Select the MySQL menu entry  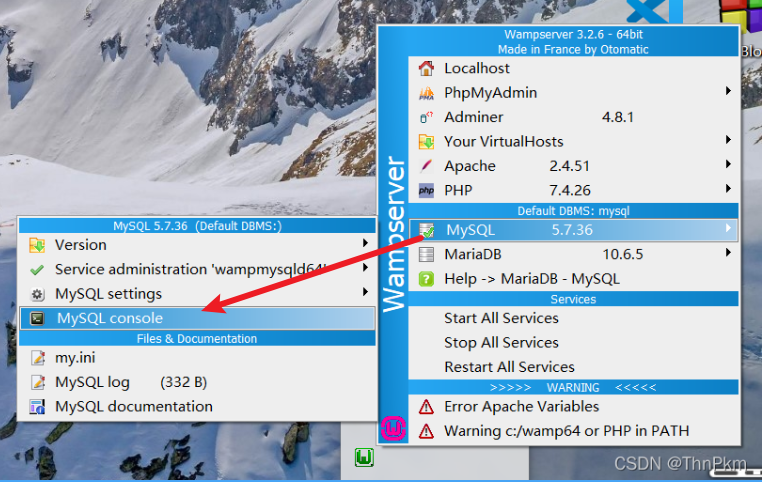(x=573, y=230)
